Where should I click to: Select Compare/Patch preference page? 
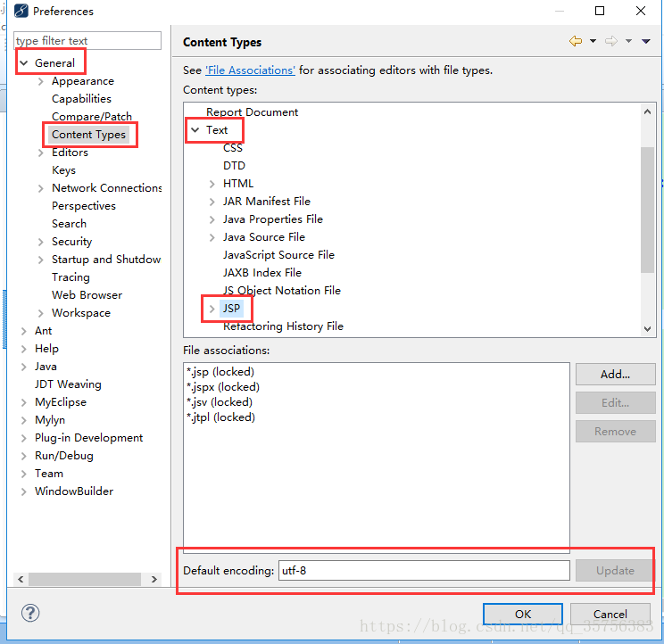click(91, 117)
